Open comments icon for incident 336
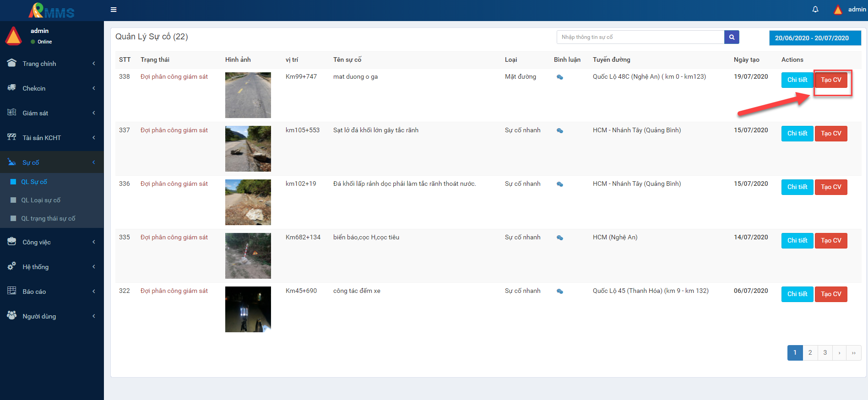 pyautogui.click(x=559, y=184)
